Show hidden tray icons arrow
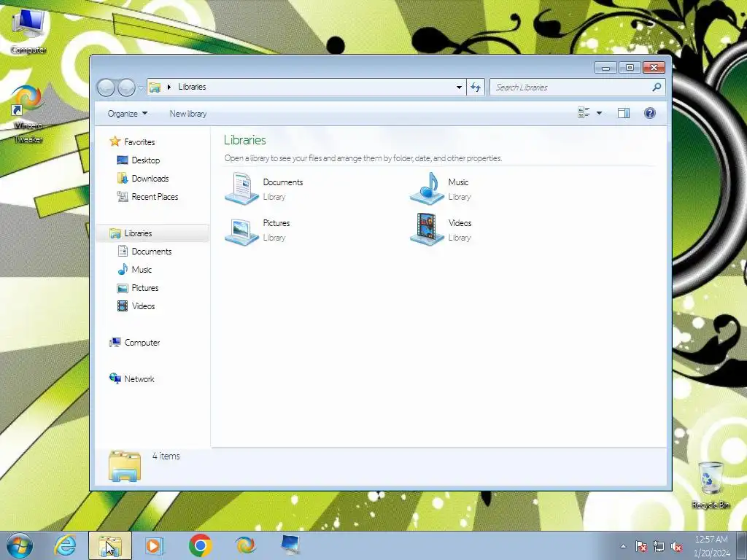The width and height of the screenshot is (747, 560). point(623,546)
